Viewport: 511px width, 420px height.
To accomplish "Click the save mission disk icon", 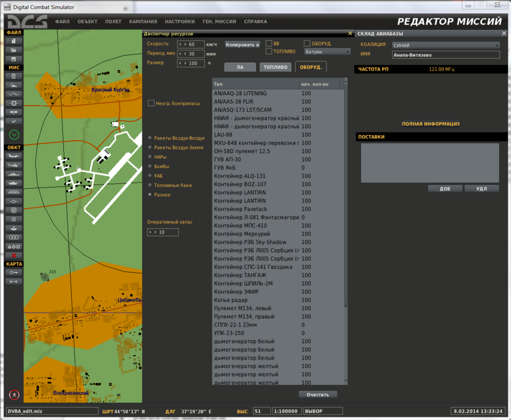I will [x=14, y=59].
